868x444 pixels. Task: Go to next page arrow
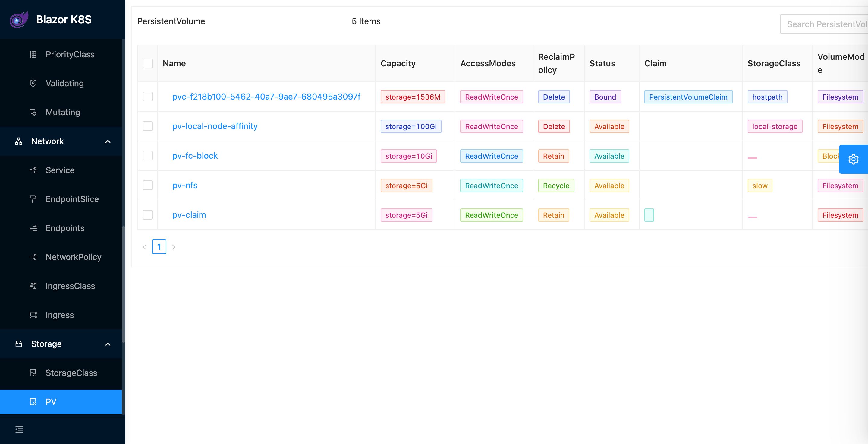tap(174, 247)
